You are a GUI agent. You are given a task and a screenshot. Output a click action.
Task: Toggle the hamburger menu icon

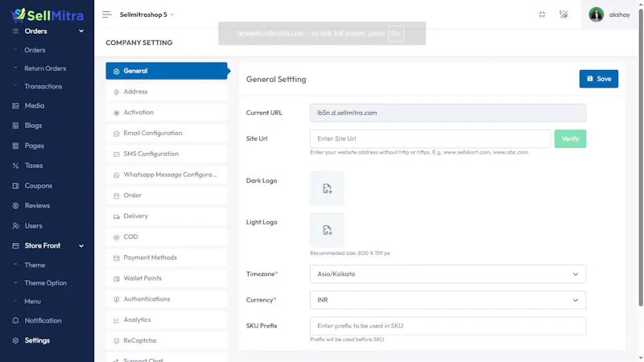pos(107,14)
